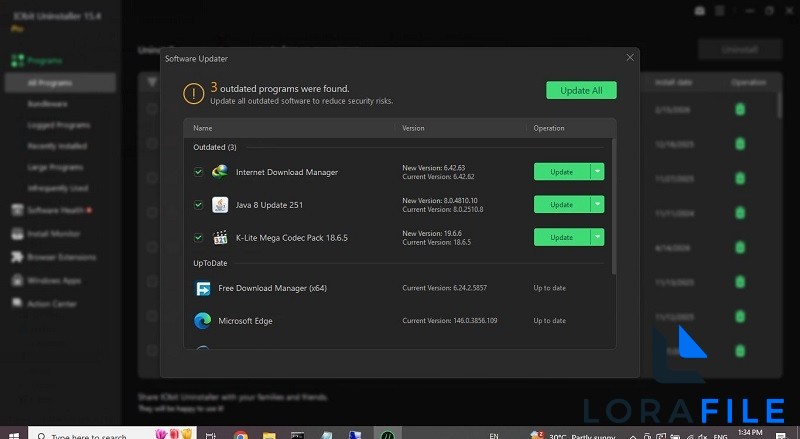Open Programs section icon in IObit sidebar
The width and height of the screenshot is (800, 439).
tap(17, 60)
